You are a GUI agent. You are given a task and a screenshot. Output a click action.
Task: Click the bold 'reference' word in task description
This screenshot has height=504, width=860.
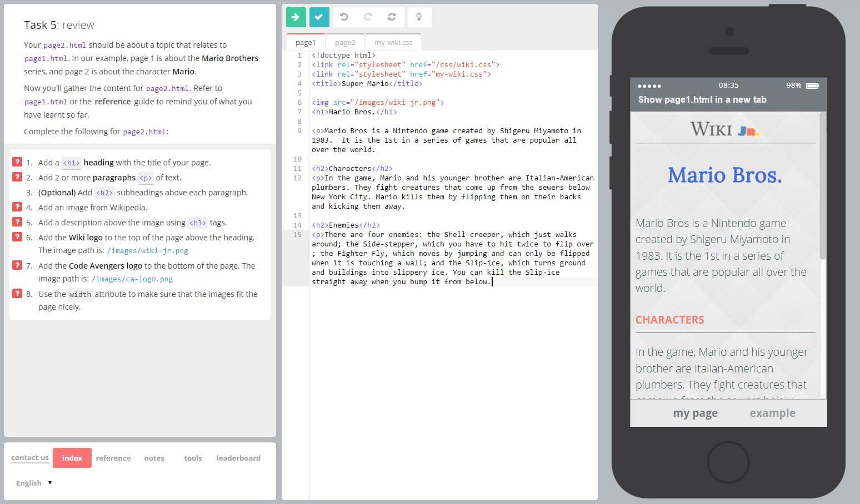tap(113, 102)
